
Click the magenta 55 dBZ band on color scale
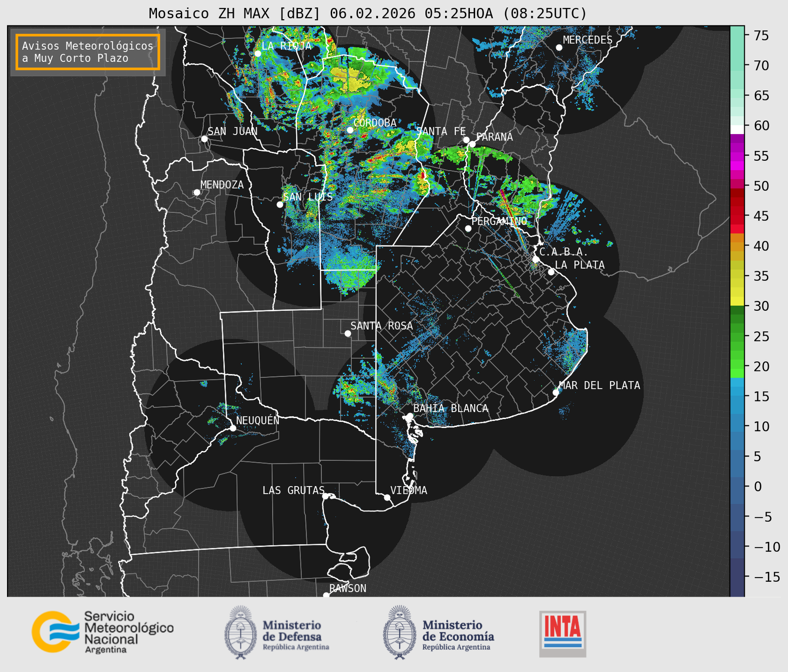coord(737,156)
